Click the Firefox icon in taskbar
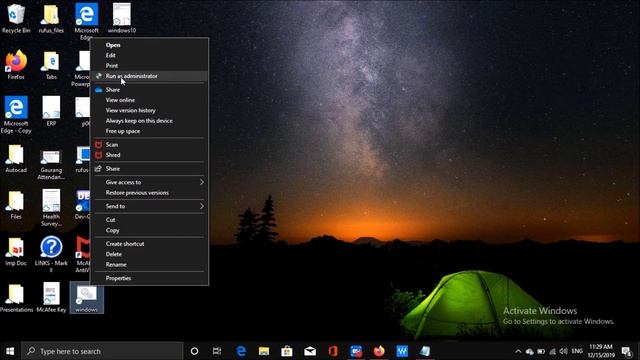 tap(379, 351)
